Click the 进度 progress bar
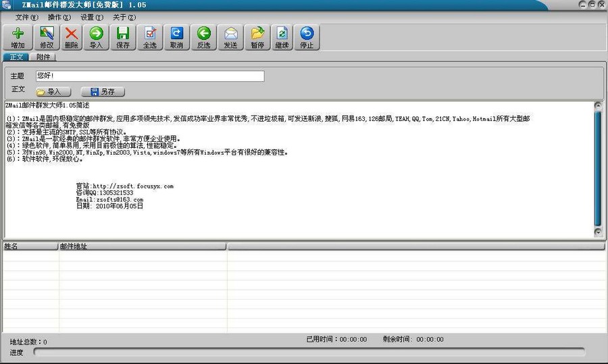Image resolution: width=608 pixels, height=364 pixels. click(309, 352)
